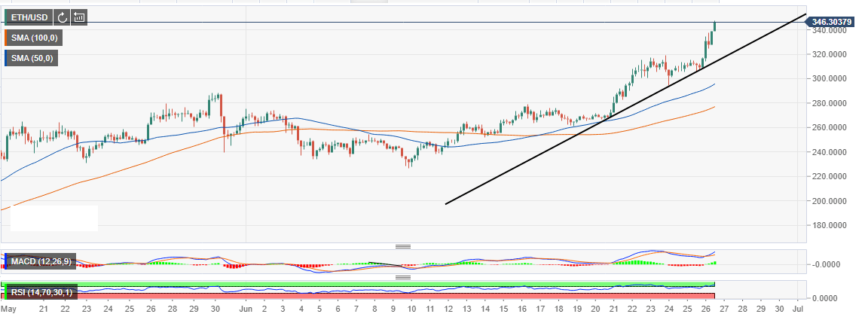
Task: Click the chart bars icon after refresh
Action: pyautogui.click(x=80, y=17)
